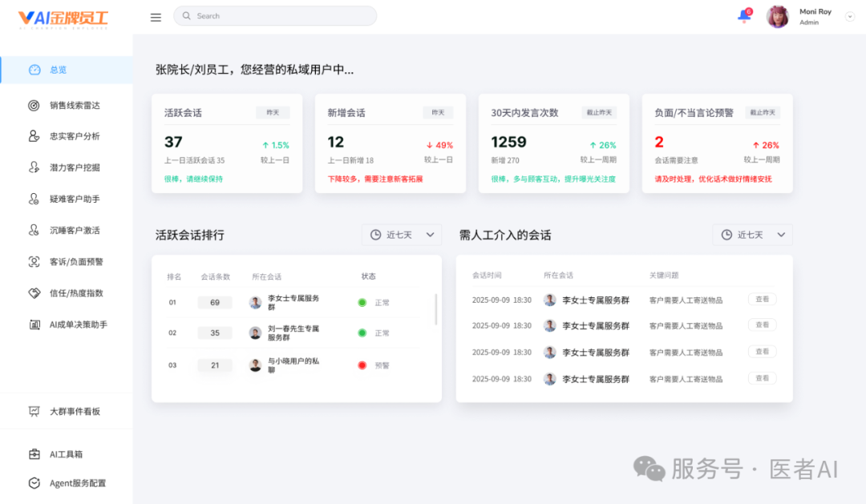The image size is (866, 504).
Task: Click the 疑难客户助手 icon
Action: 34,199
